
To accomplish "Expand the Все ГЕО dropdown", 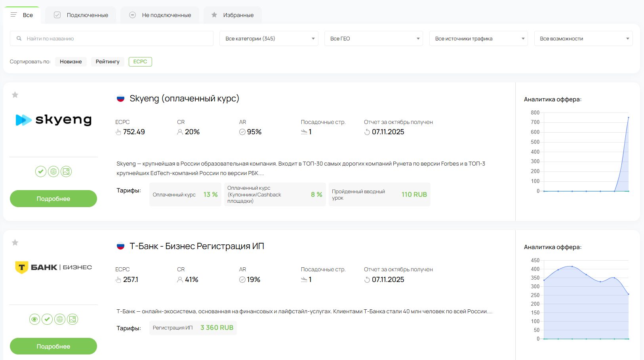I will pos(373,38).
